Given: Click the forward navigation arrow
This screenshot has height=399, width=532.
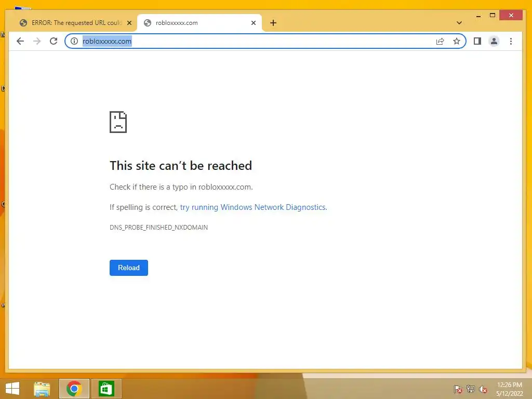Looking at the screenshot, I should (37, 41).
